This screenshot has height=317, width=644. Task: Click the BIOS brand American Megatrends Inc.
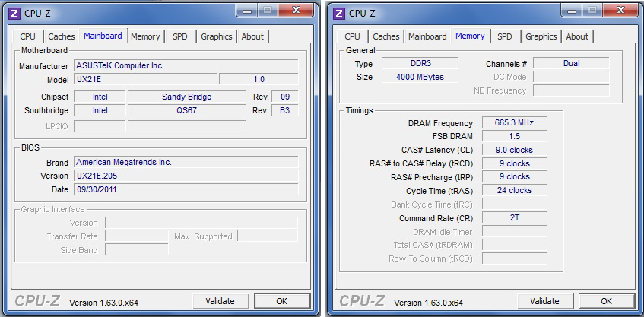[x=186, y=162]
